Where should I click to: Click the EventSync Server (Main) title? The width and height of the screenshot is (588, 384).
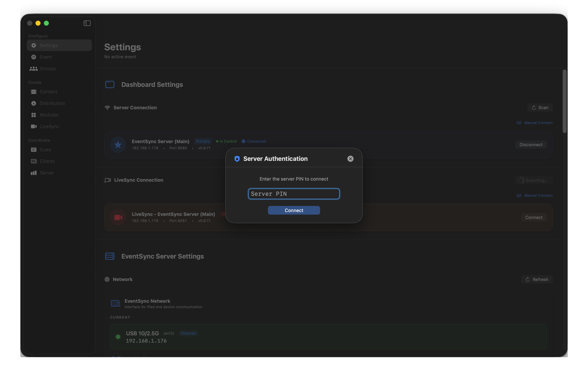click(161, 141)
